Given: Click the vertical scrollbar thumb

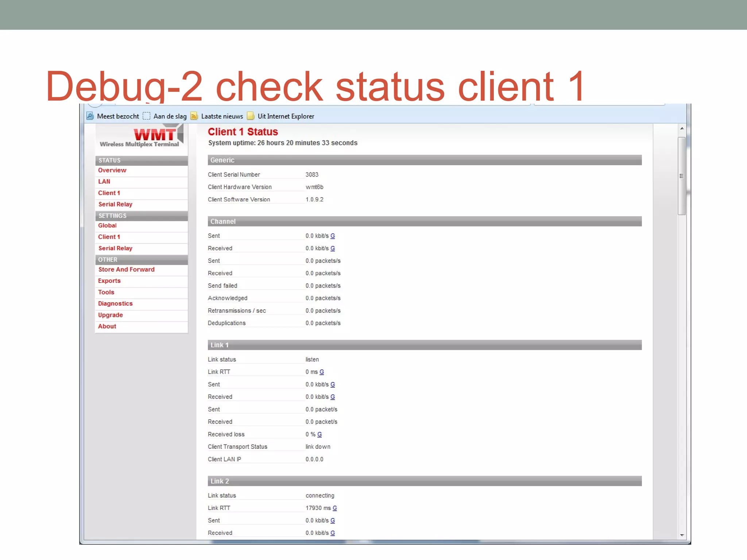Looking at the screenshot, I should coord(682,176).
